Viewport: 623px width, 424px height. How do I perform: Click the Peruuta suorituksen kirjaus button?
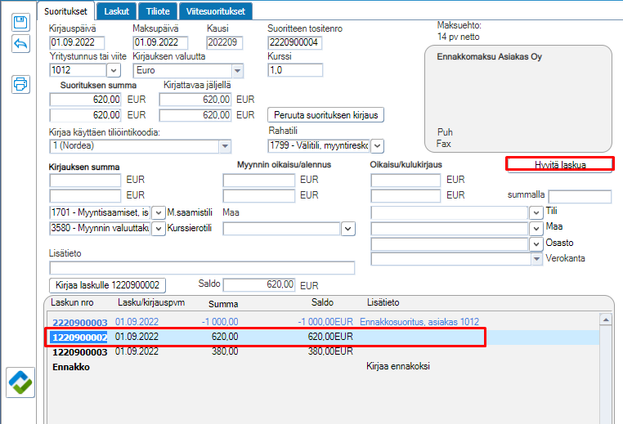[326, 115]
